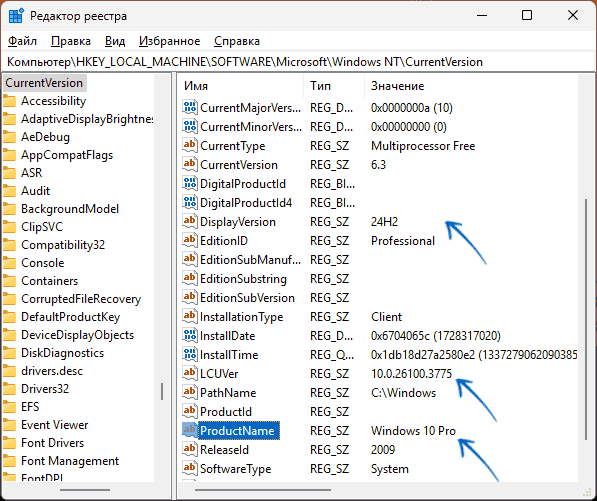Click the values pane horizontal scrollbar

point(263,490)
